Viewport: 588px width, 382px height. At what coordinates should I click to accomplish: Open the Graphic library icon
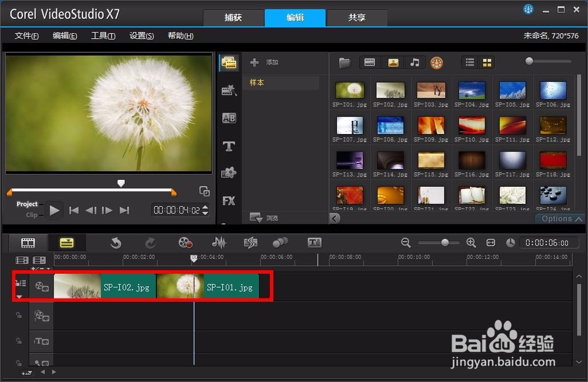[x=229, y=173]
